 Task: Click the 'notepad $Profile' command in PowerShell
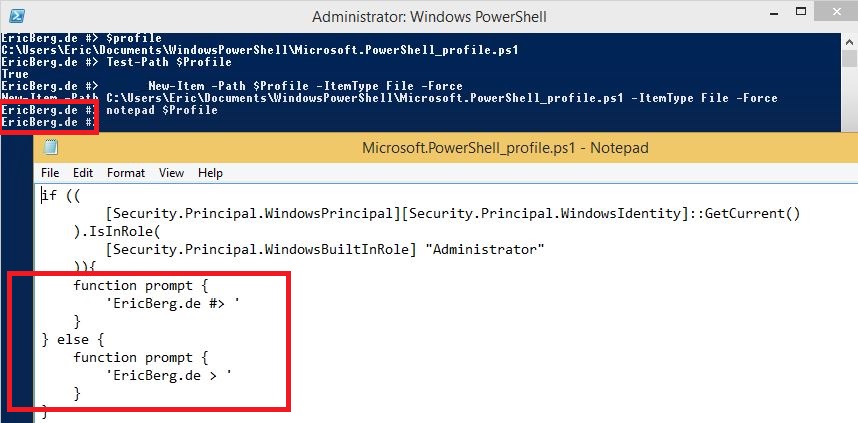(162, 110)
